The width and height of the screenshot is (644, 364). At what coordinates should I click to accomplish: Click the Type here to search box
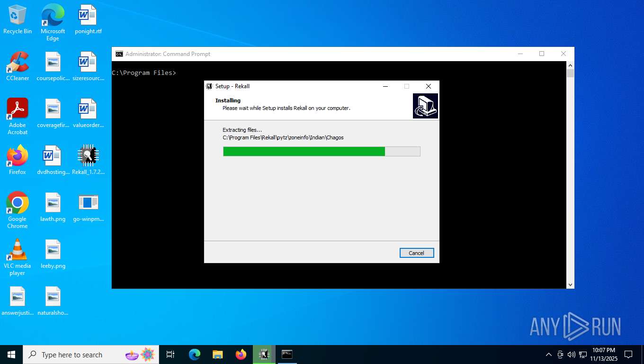(x=91, y=355)
